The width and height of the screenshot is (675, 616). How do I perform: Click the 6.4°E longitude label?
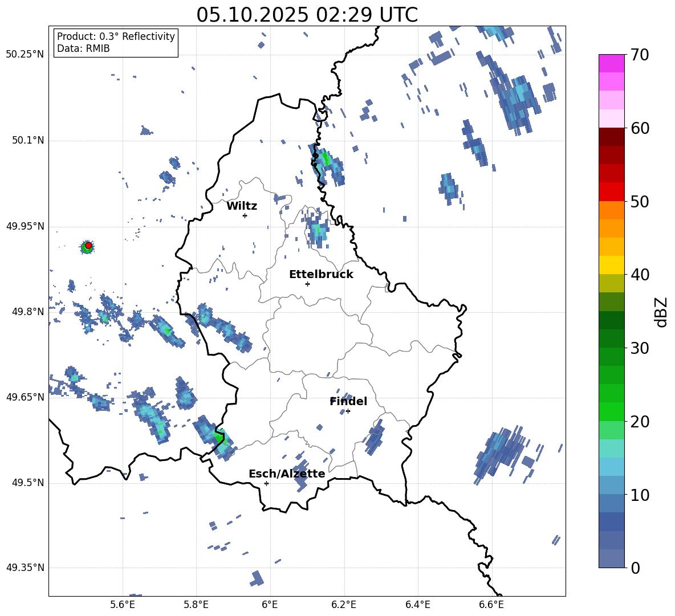tap(417, 605)
